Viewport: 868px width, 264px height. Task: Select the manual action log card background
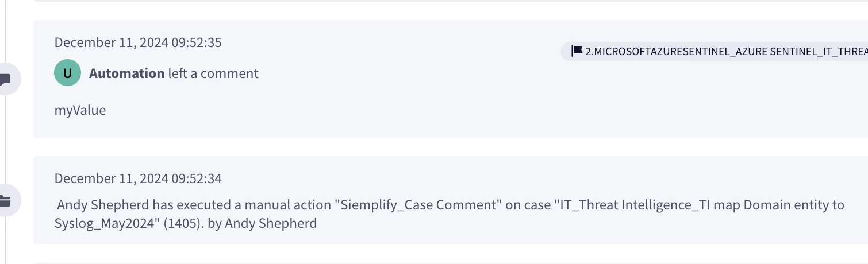click(451, 200)
